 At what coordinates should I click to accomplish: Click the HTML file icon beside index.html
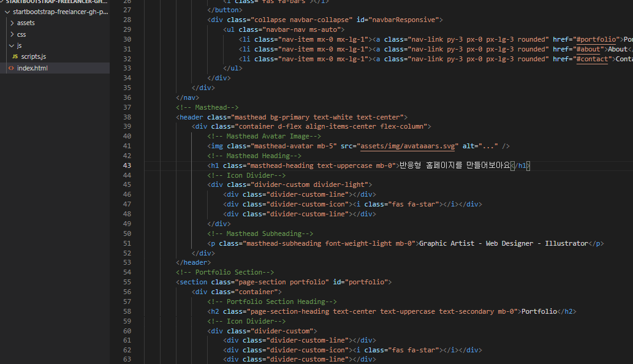click(x=11, y=68)
